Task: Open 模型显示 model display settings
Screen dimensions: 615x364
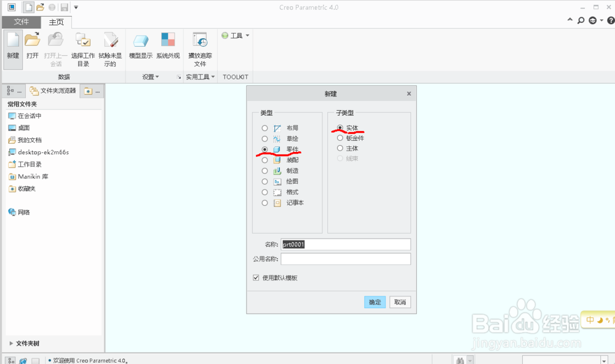Action: 140,41
